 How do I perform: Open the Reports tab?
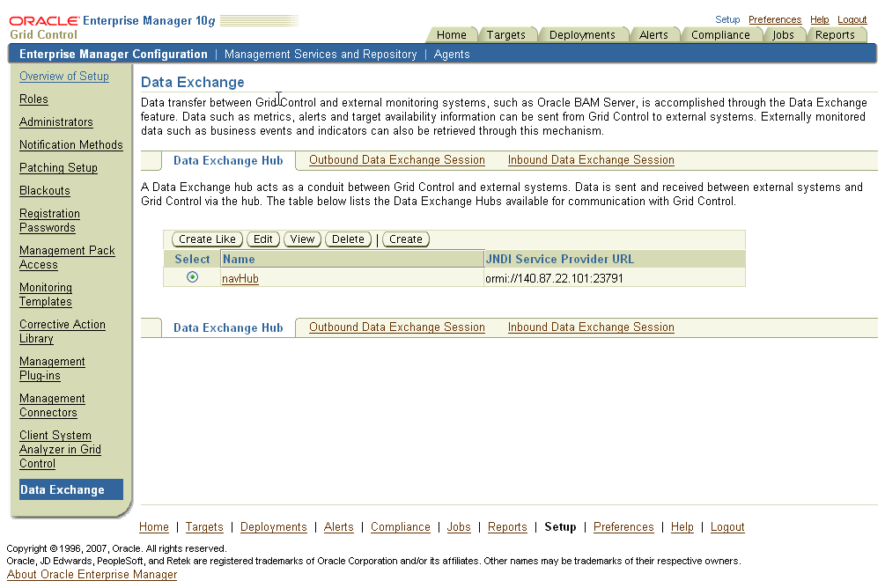tap(835, 35)
